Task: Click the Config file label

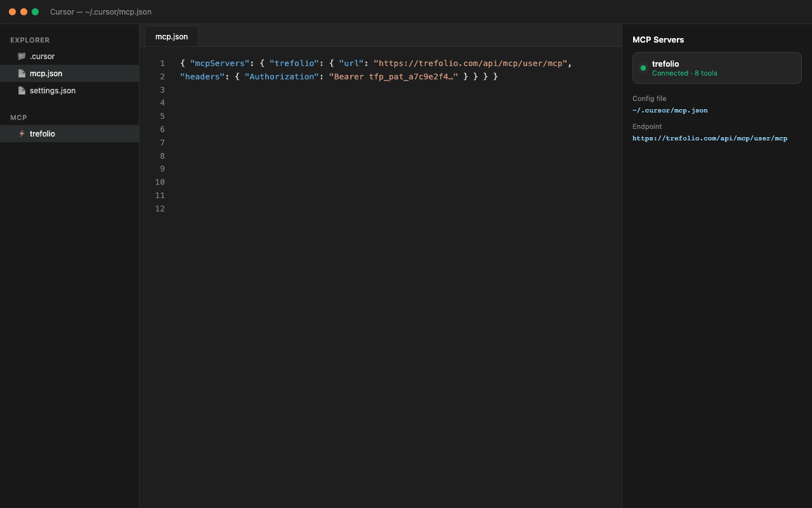Action: 650,98
